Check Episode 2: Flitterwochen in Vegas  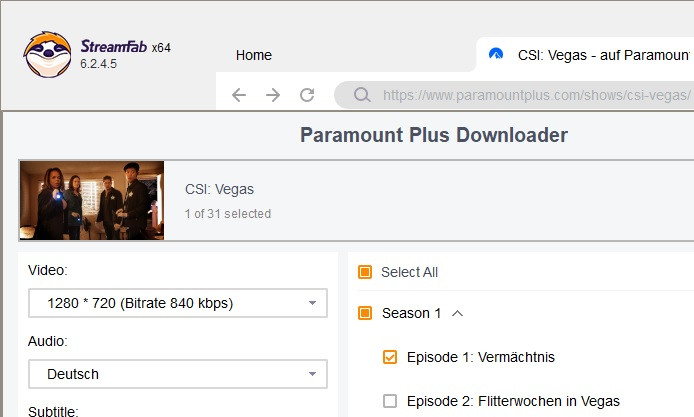tap(390, 401)
